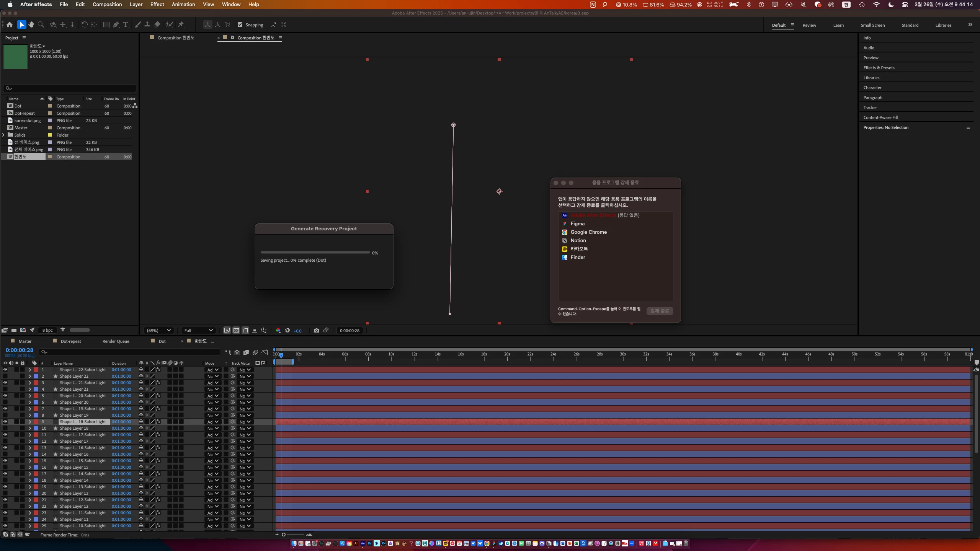Screen dimensions: 980x551
Task: Open the Full resolution dropdown
Action: pos(198,331)
